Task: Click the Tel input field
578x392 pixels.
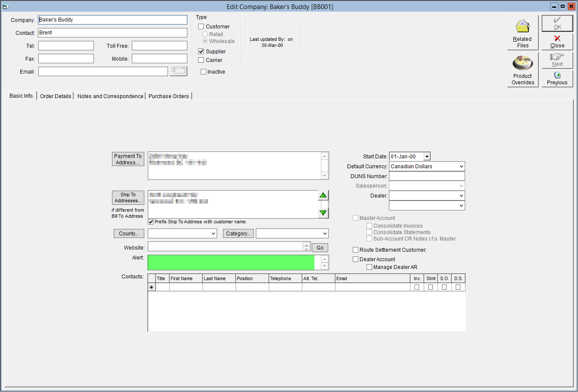Action: [x=66, y=46]
